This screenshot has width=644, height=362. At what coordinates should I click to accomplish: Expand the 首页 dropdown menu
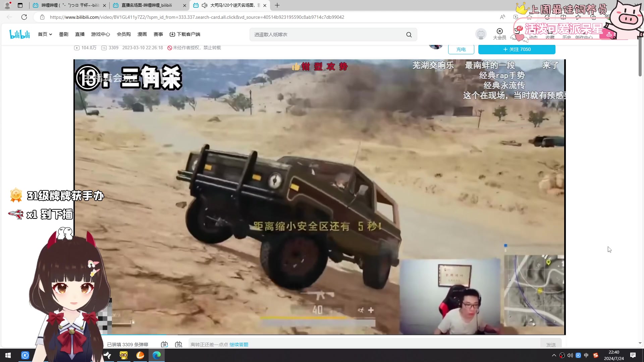45,34
